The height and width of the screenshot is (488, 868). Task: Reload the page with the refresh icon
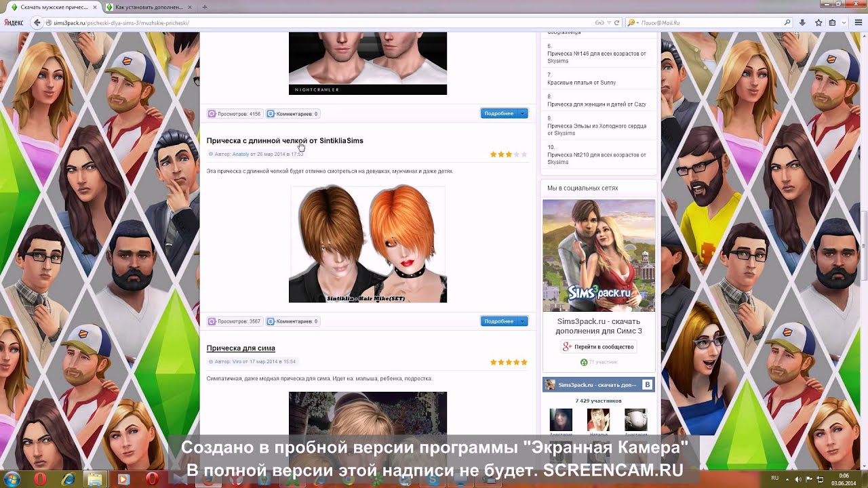pyautogui.click(x=616, y=22)
